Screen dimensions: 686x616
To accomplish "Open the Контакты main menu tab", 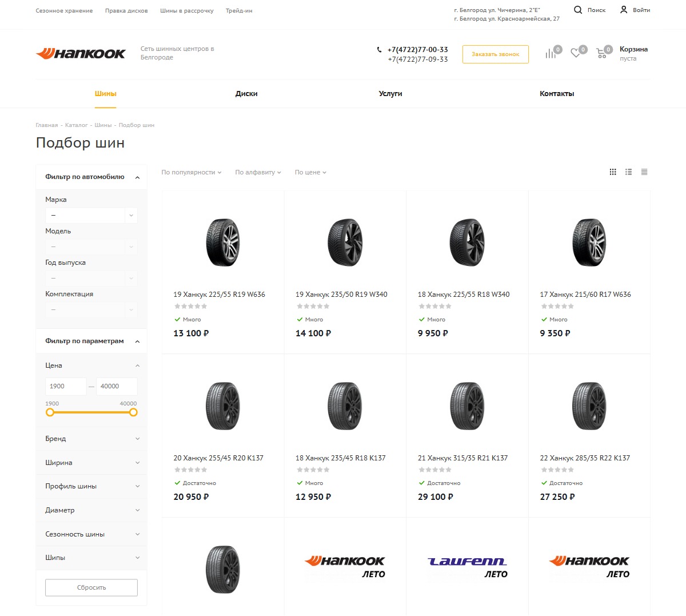I will 557,93.
